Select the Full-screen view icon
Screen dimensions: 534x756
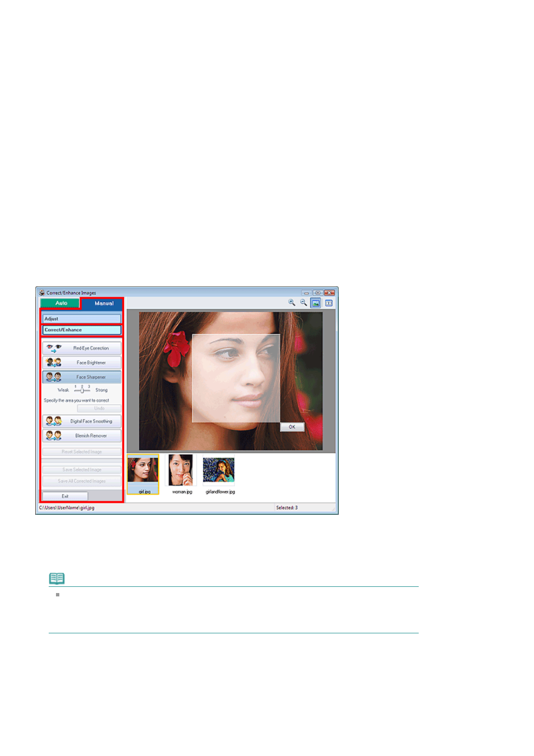[x=316, y=303]
